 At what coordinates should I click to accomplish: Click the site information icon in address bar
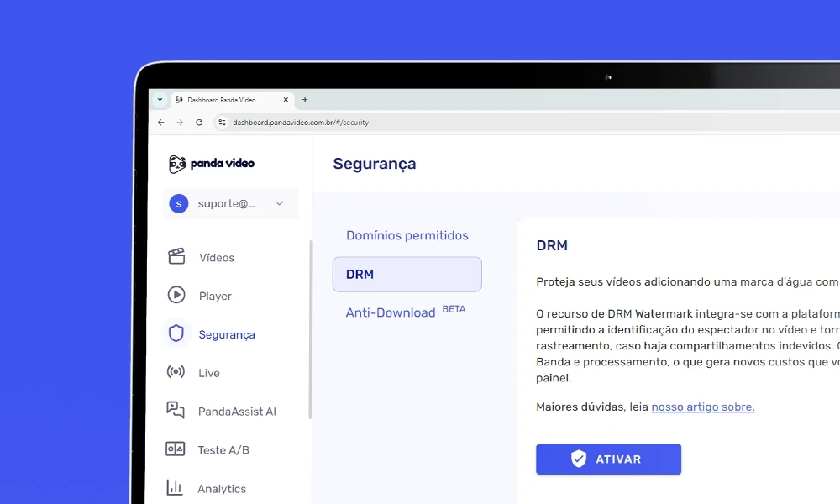coord(222,122)
